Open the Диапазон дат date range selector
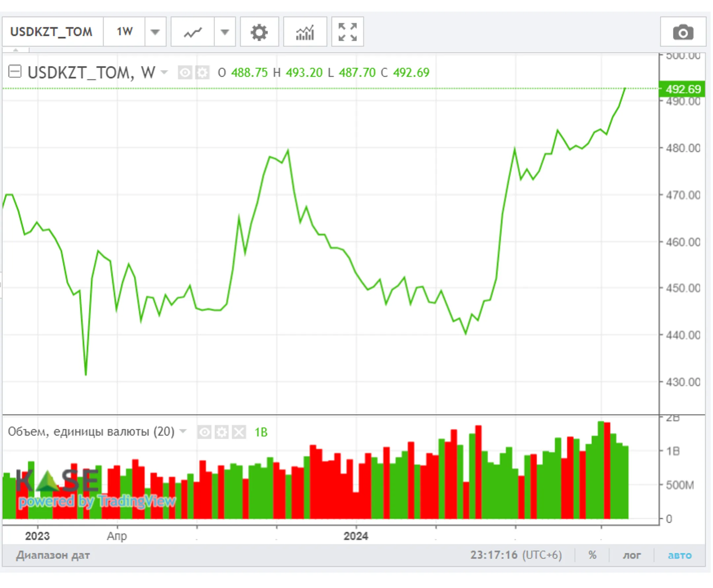 54,555
